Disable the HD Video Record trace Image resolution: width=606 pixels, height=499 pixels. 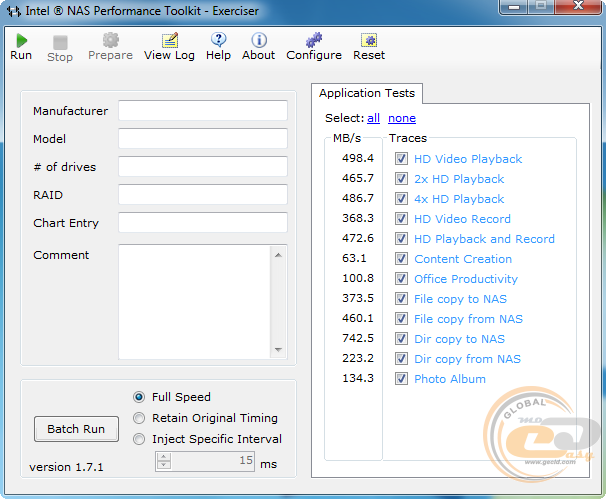point(401,218)
